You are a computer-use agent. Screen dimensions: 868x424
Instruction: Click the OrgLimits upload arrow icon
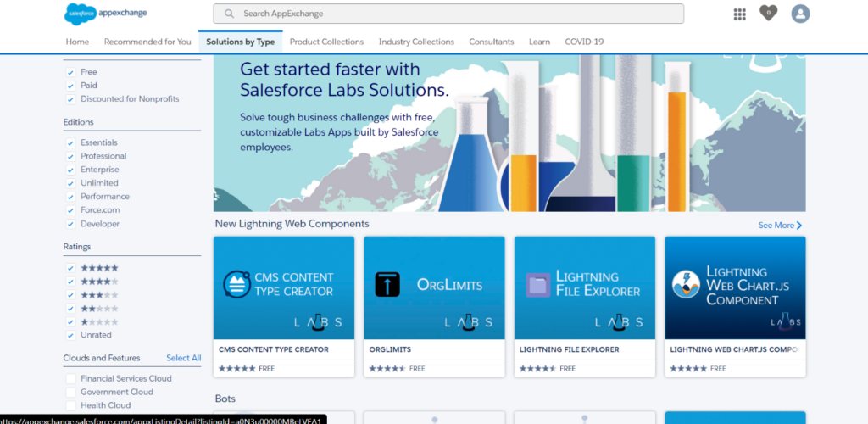pyautogui.click(x=387, y=284)
